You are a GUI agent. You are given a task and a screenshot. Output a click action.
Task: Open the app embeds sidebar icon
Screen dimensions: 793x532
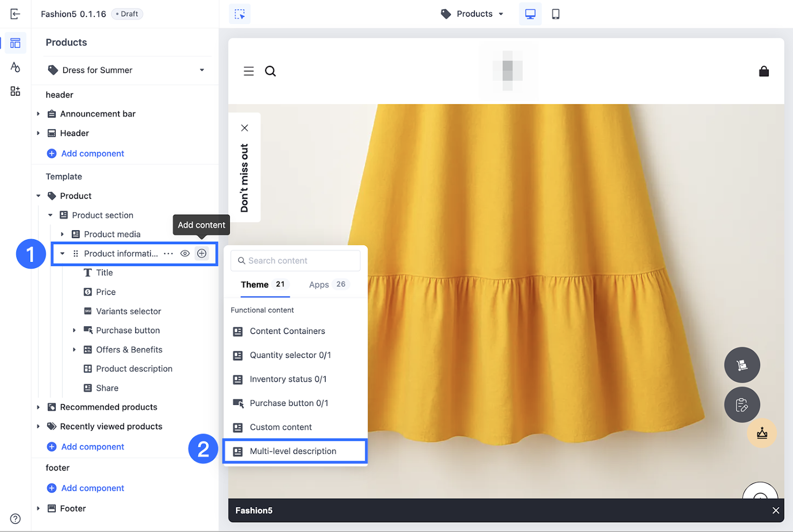pos(15,91)
